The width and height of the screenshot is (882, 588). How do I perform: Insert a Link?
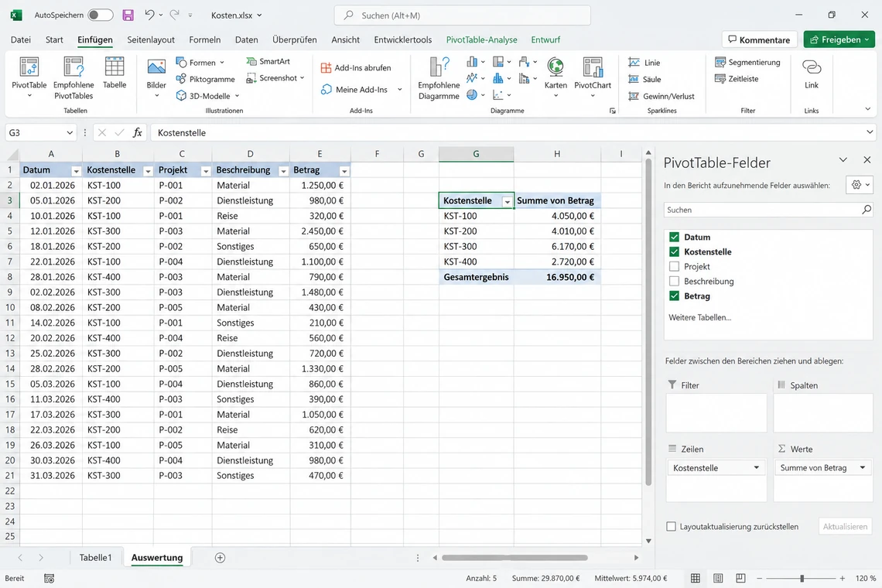811,73
